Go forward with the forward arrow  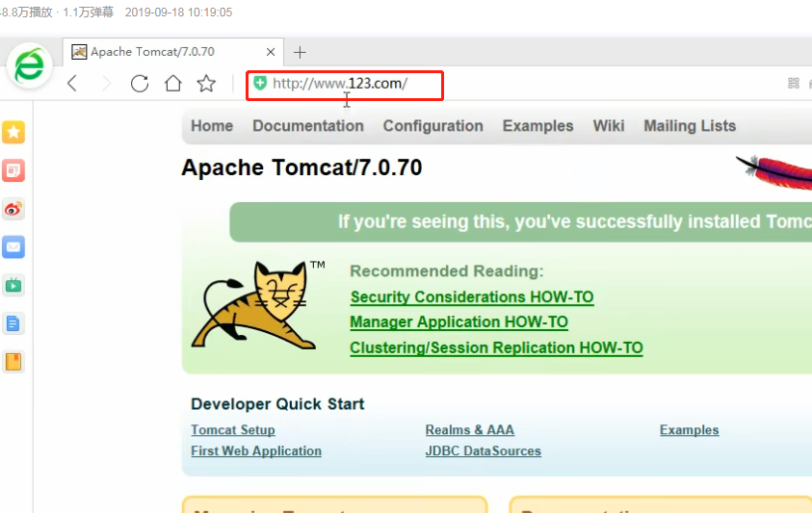106,84
